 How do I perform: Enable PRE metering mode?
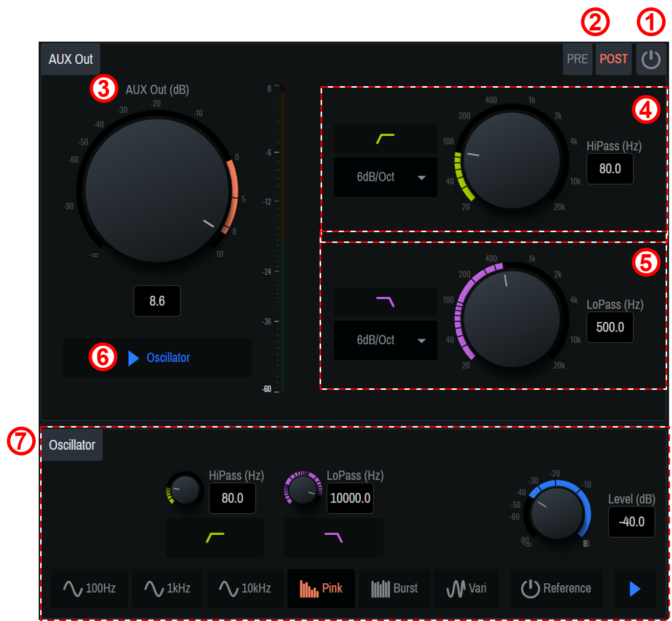pyautogui.click(x=578, y=59)
